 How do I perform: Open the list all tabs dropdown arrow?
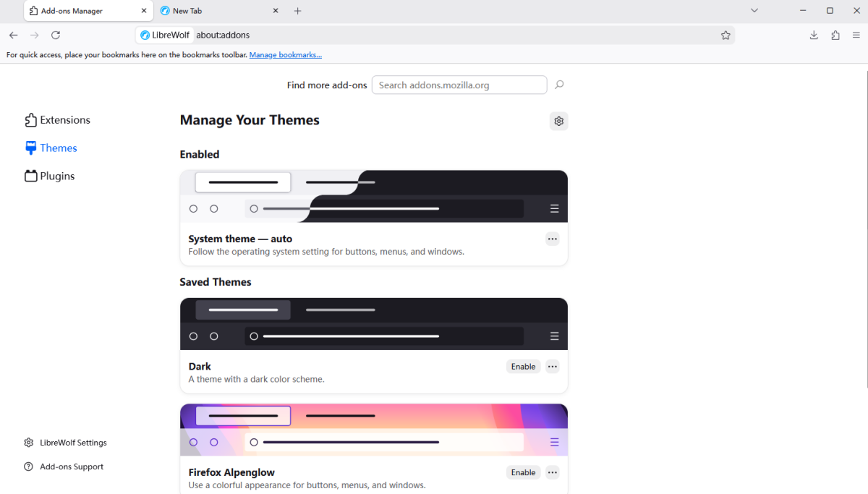pyautogui.click(x=754, y=11)
